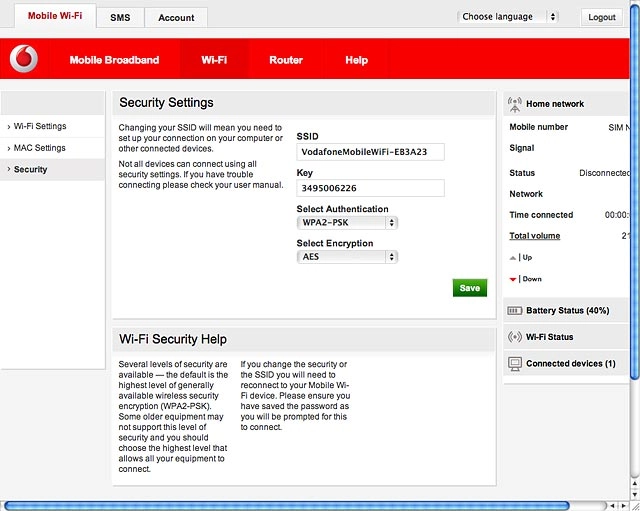Click the grey Up arrow icon
The width and height of the screenshot is (640, 511).
(x=513, y=258)
